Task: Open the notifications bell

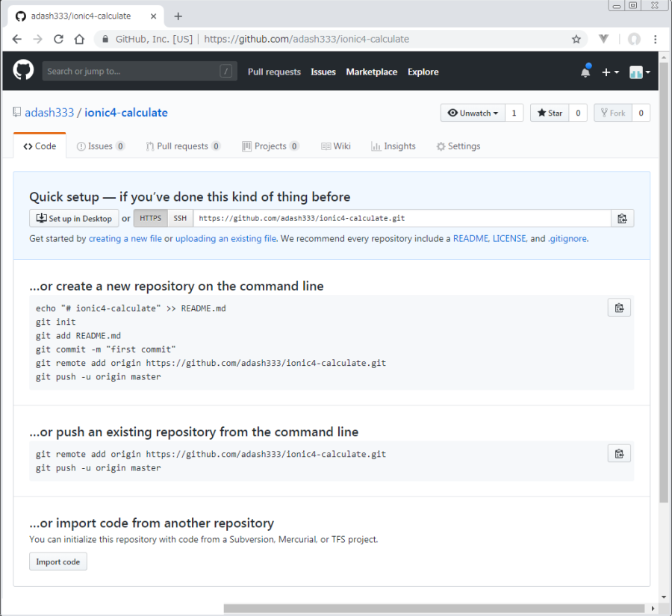Action: [x=585, y=72]
